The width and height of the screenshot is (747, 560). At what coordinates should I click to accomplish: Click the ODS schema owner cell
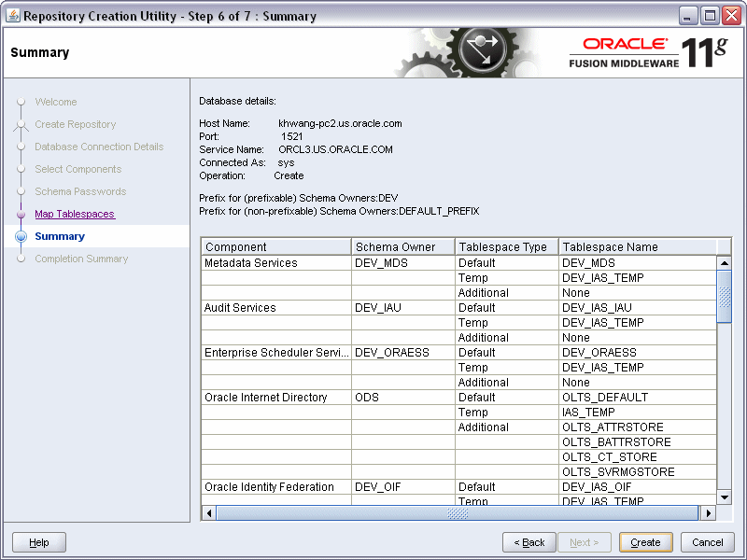403,398
